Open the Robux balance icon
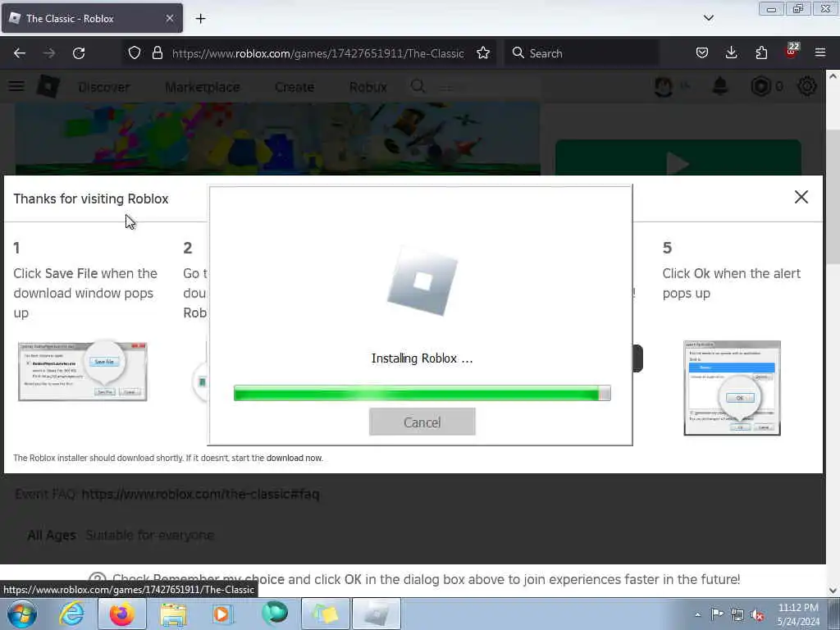 click(x=760, y=86)
